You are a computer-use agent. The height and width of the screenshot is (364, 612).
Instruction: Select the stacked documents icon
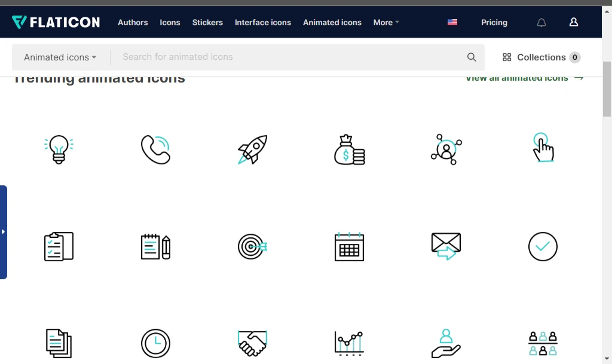click(x=59, y=343)
